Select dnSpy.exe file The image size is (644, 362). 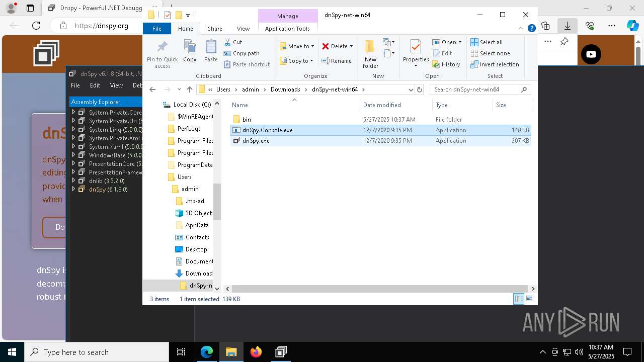(x=380, y=141)
